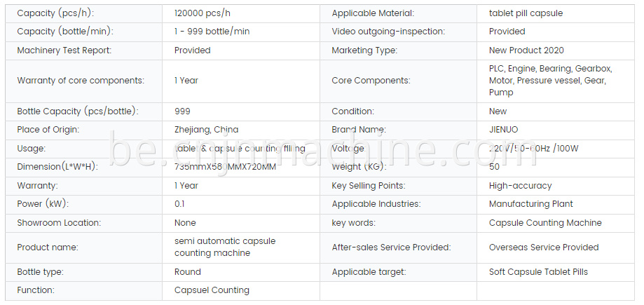Select the "Bottle Capacity (pcs/bottle):" label

(78, 111)
